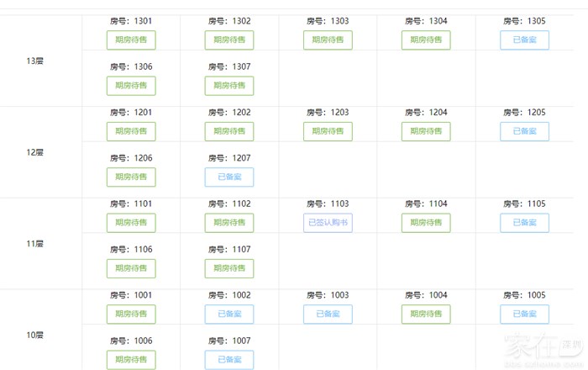The height and width of the screenshot is (370, 588).
Task: Click room 1307's 期房待售 button
Action: pos(229,86)
